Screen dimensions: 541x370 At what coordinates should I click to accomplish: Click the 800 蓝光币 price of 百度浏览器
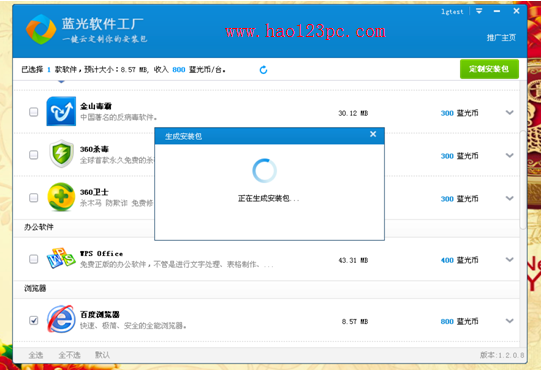[x=460, y=322]
